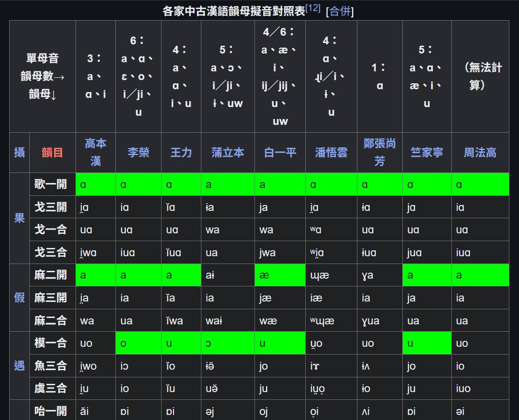Open the 潘悟雲 header link
519x420 pixels.
pyautogui.click(x=331, y=152)
